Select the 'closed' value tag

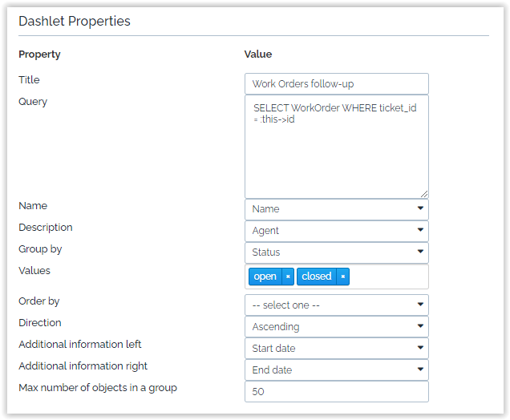[x=316, y=277]
